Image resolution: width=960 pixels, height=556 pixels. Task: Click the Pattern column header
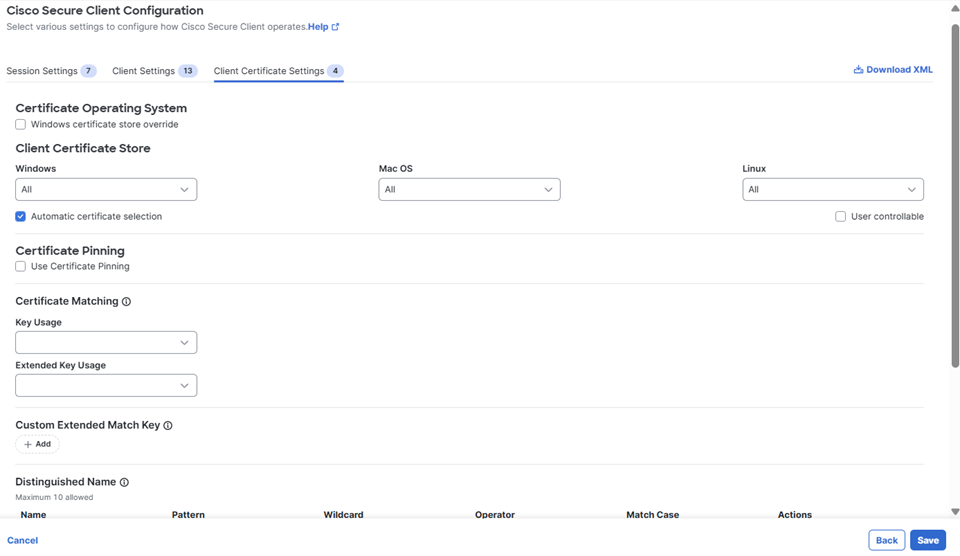tap(188, 514)
